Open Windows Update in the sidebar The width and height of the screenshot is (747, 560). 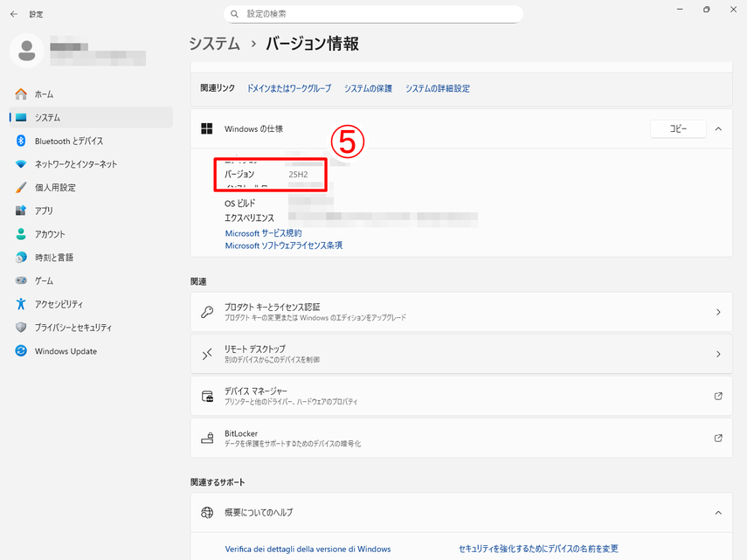pyautogui.click(x=91, y=351)
